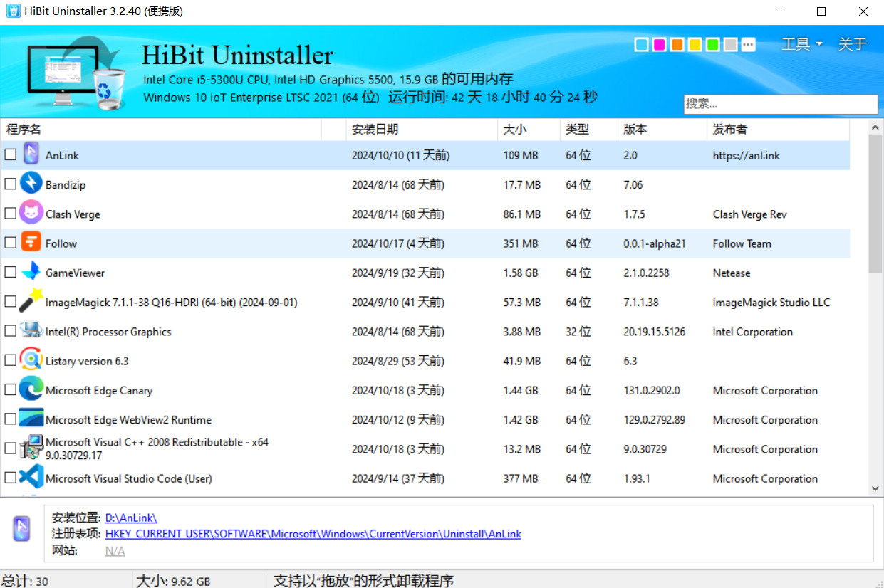Viewport: 884px width, 588px height.
Task: Click the 大小: 9.62 GB status entry
Action: [x=173, y=581]
